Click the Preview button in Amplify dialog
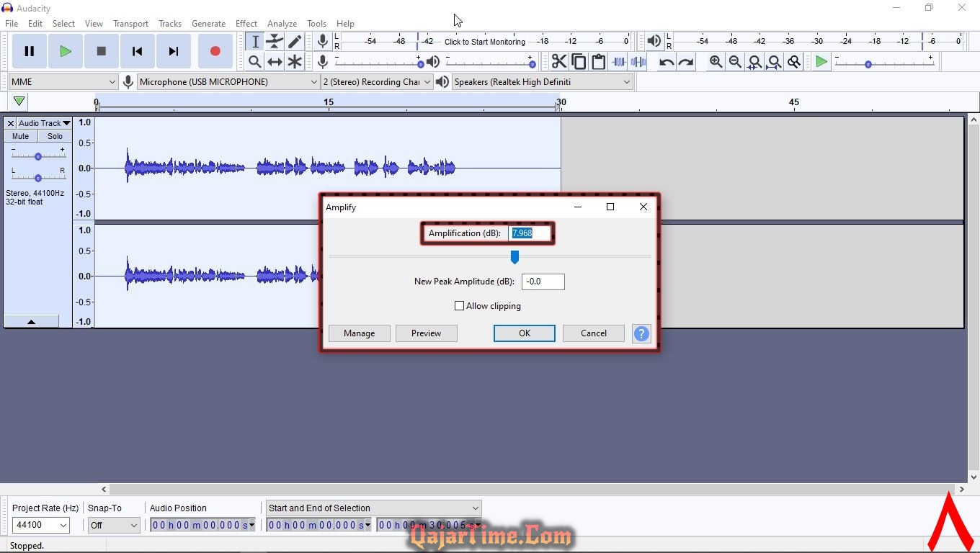The width and height of the screenshot is (980, 553). 426,333
